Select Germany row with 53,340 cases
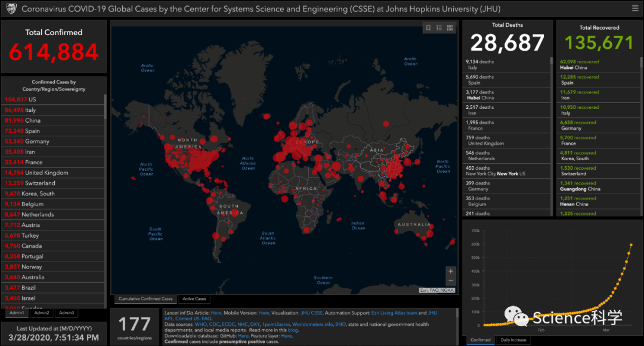Viewport: 644px width, 346px height. tap(53, 141)
